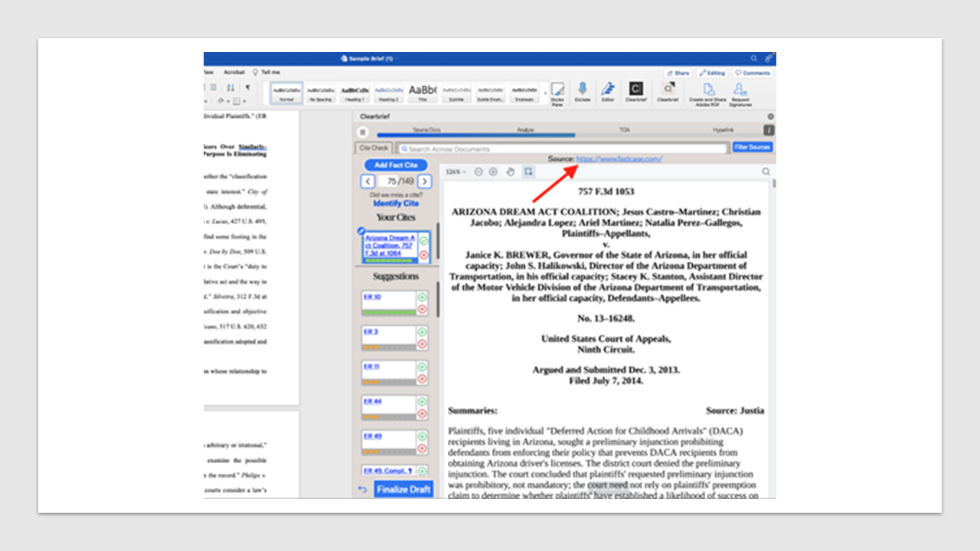Open the 126% zoom level dropdown
The width and height of the screenshot is (980, 551).
tap(456, 172)
